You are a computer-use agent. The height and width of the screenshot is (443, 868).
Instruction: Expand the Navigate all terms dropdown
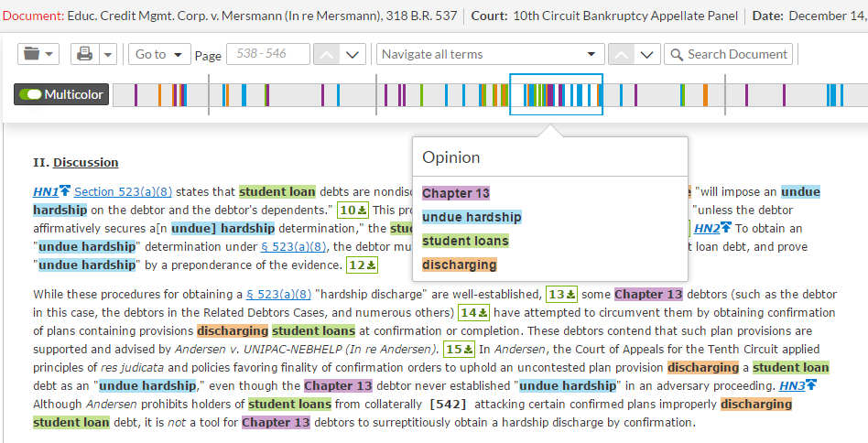click(x=490, y=54)
